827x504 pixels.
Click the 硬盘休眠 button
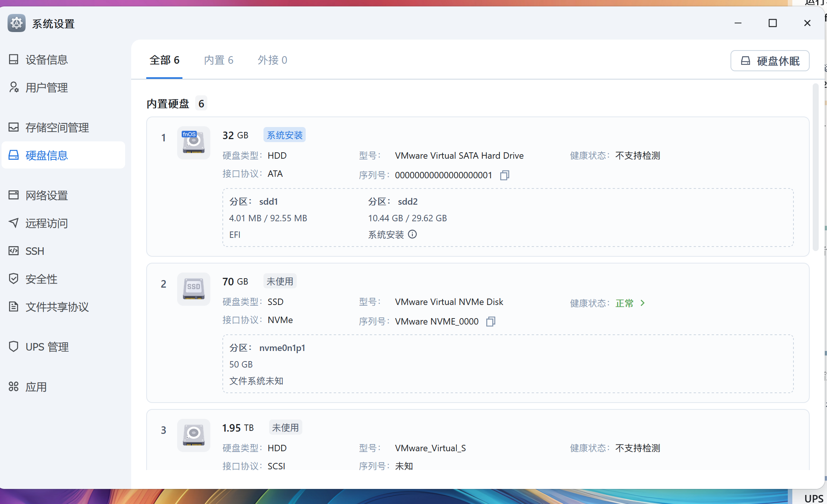770,61
